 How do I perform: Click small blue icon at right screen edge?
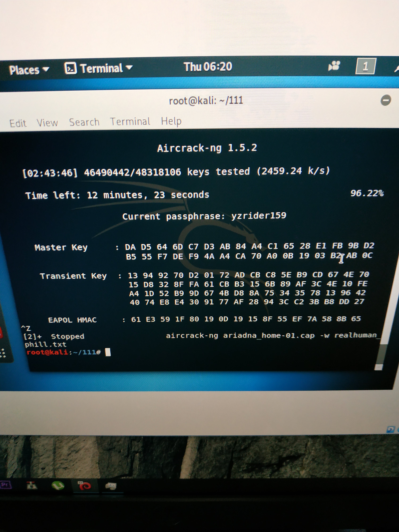[x=391, y=430]
